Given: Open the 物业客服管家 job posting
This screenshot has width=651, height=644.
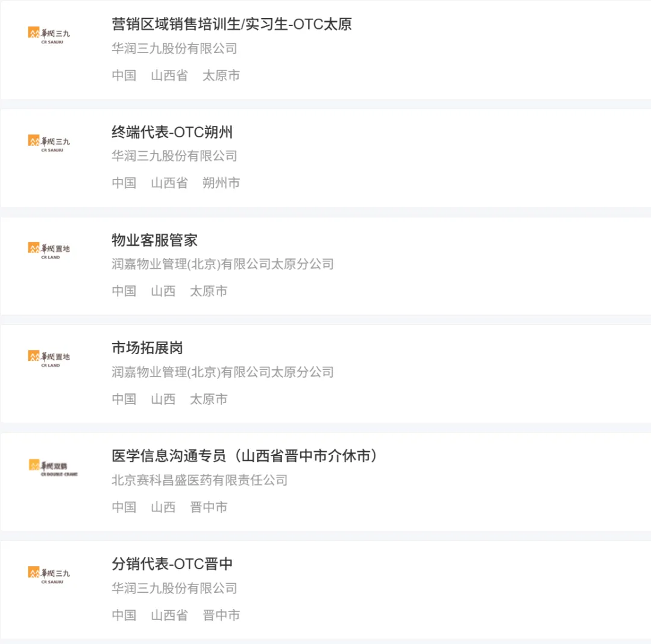Looking at the screenshot, I should [x=154, y=240].
